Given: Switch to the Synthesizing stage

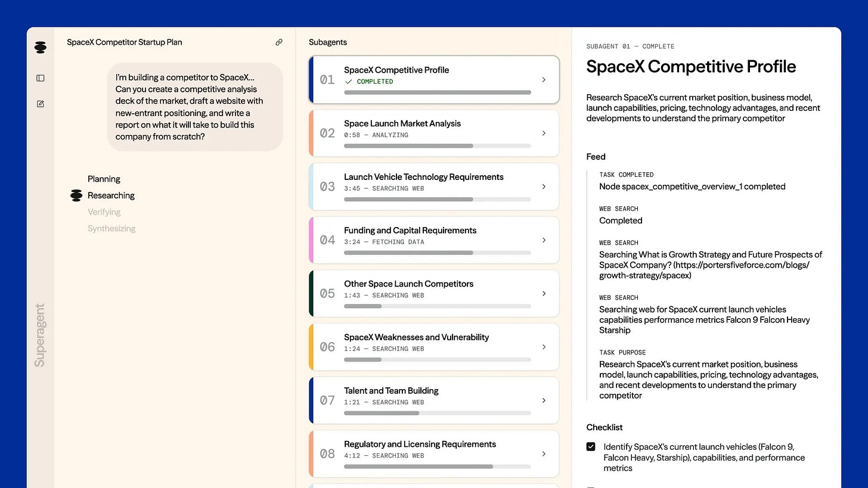Looking at the screenshot, I should point(111,228).
